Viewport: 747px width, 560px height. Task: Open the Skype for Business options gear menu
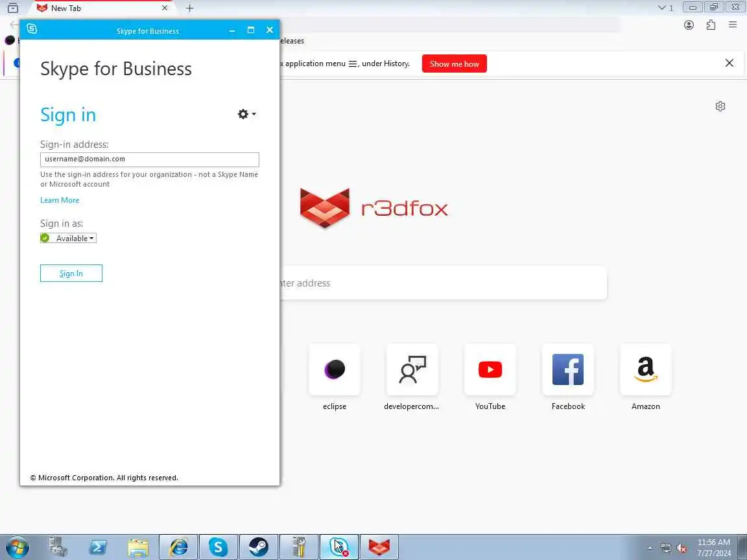(x=246, y=114)
